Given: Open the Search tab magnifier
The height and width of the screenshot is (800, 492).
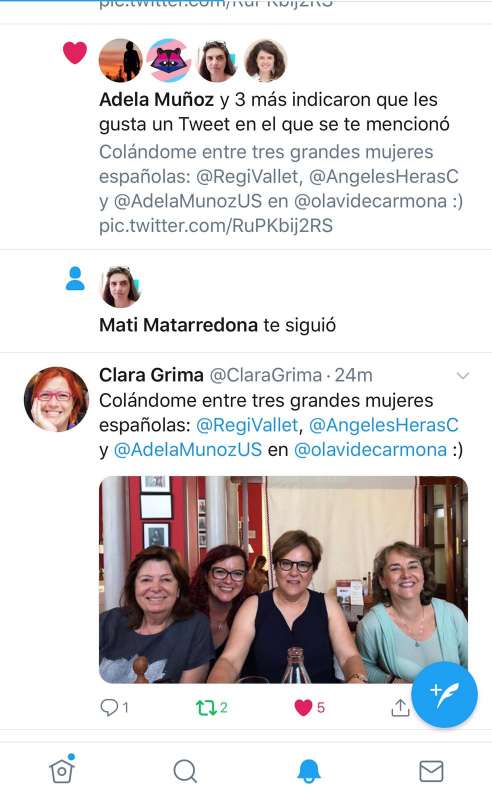Looking at the screenshot, I should [x=185, y=771].
